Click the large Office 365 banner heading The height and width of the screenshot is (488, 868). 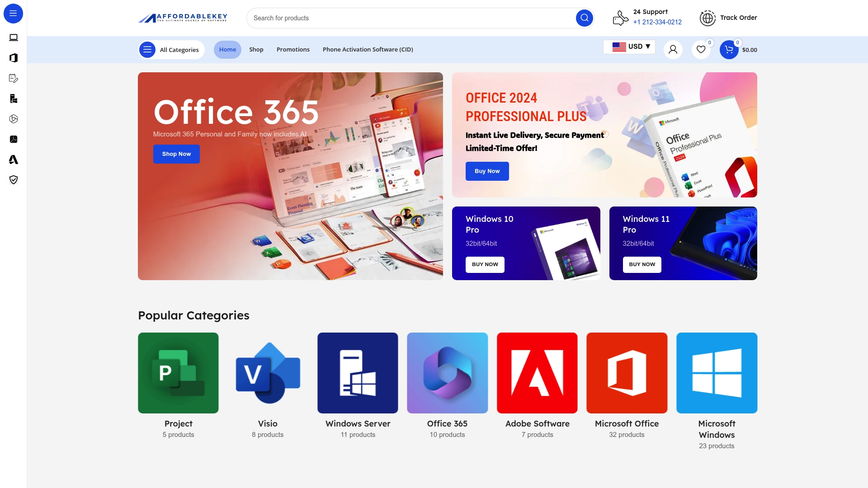pyautogui.click(x=236, y=112)
